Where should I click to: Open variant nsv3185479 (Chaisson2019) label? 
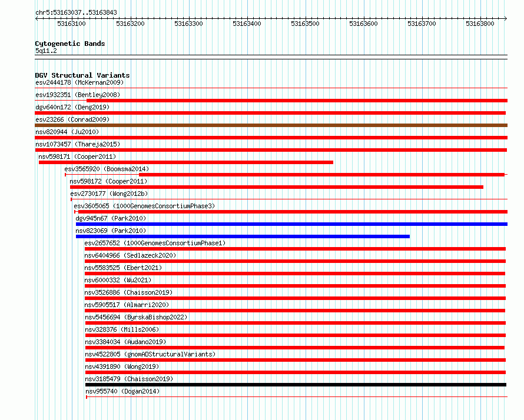tap(130, 379)
